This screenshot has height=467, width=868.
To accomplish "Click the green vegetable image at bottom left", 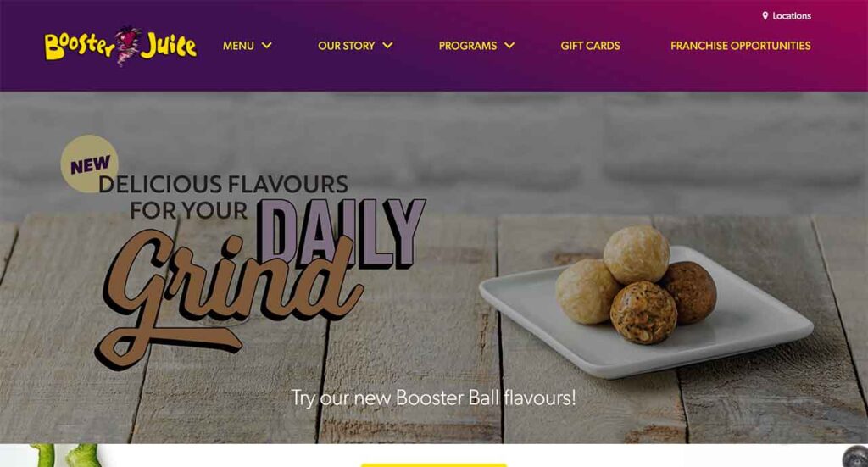I will pos(65,455).
